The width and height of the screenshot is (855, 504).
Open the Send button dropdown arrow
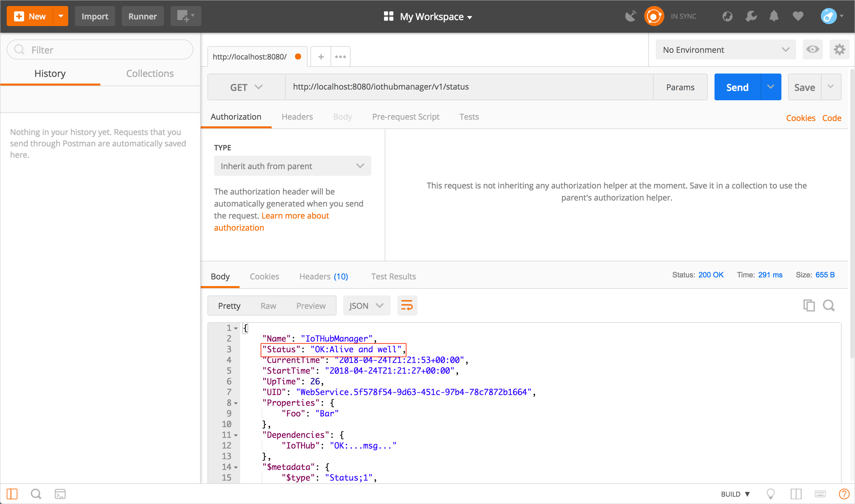click(x=771, y=87)
